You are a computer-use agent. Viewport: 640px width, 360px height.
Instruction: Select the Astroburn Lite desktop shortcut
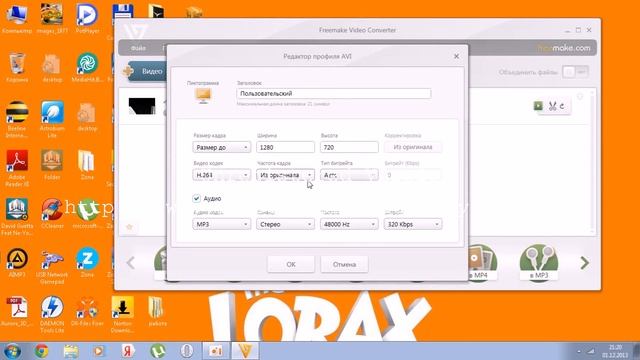click(52, 119)
